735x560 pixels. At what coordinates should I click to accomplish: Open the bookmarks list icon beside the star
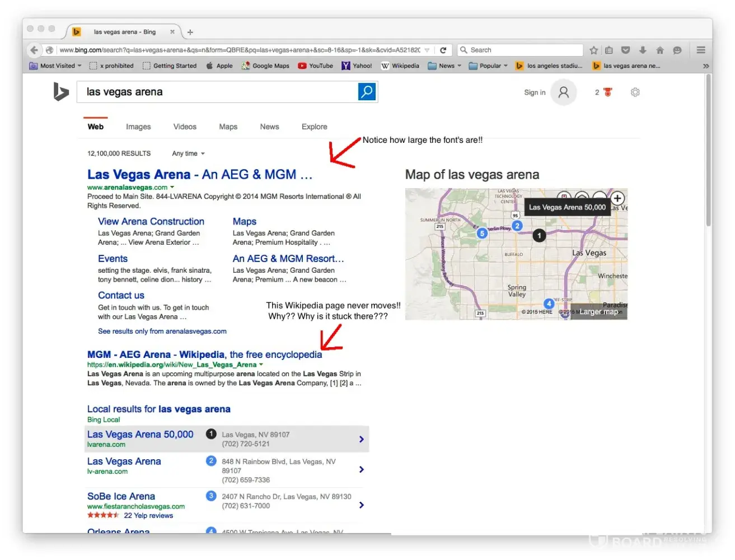(x=610, y=50)
